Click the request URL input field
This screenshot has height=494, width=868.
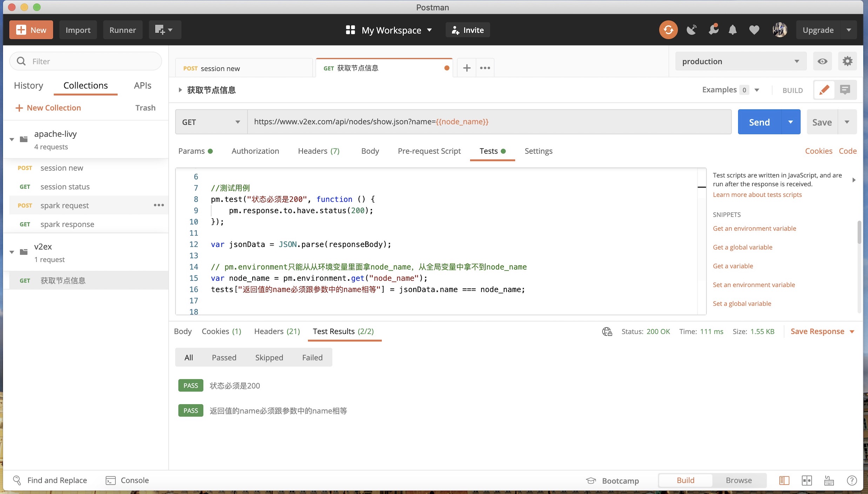(x=489, y=122)
